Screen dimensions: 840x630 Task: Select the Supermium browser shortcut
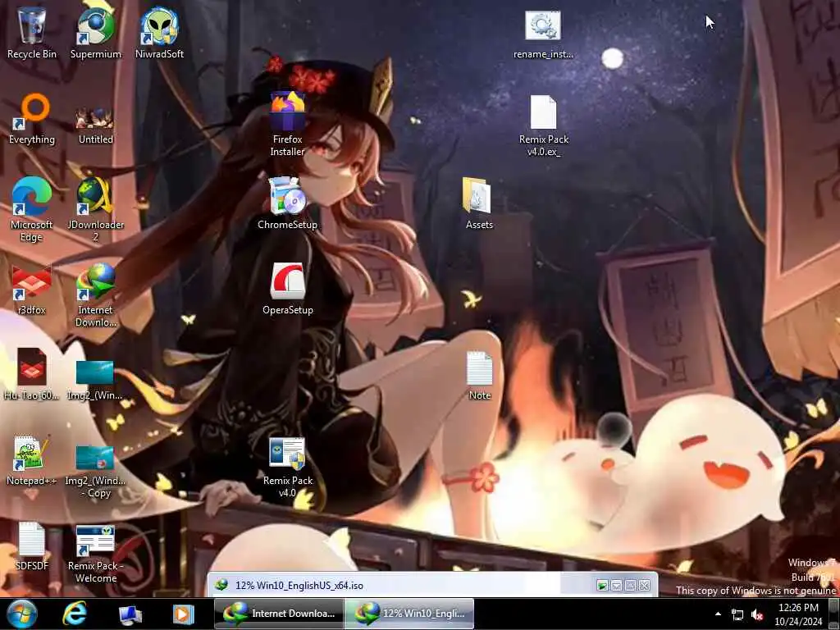coord(96,33)
